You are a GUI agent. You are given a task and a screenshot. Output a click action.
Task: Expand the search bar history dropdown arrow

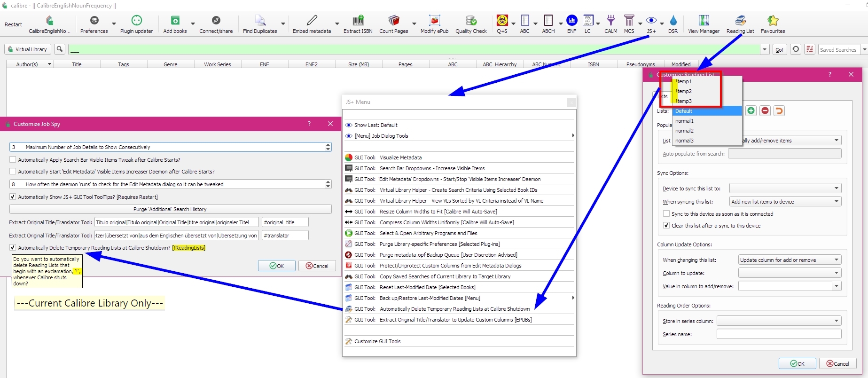(765, 49)
